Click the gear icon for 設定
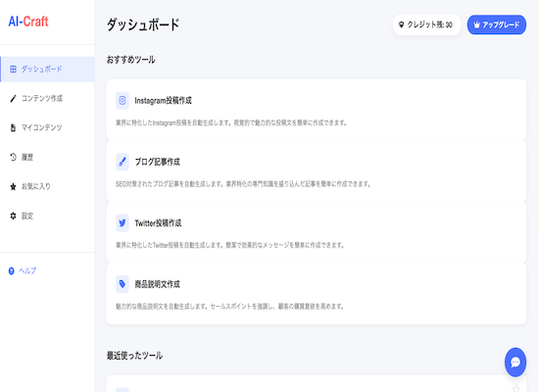 13,216
